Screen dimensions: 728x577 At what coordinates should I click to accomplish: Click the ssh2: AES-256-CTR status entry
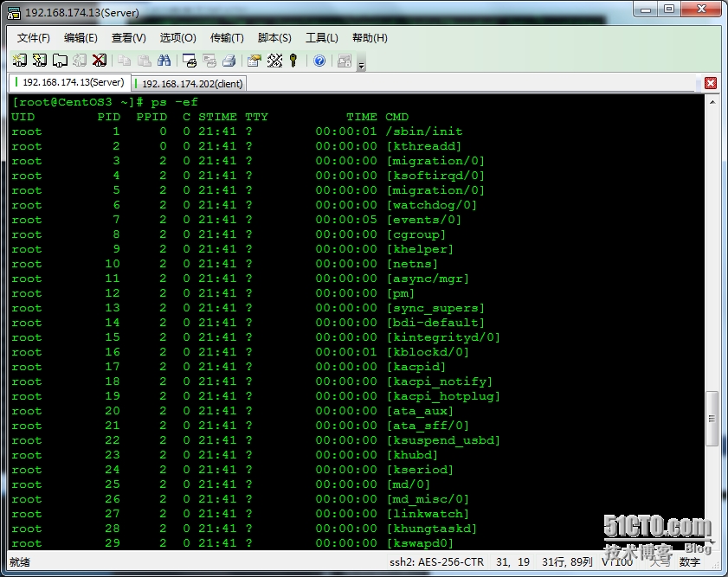pyautogui.click(x=436, y=562)
